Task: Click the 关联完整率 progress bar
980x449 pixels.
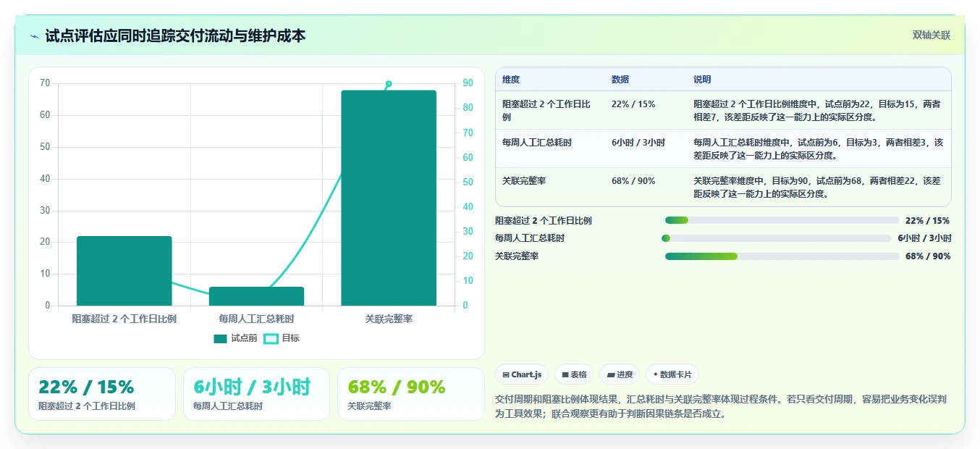Action: pyautogui.click(x=782, y=256)
